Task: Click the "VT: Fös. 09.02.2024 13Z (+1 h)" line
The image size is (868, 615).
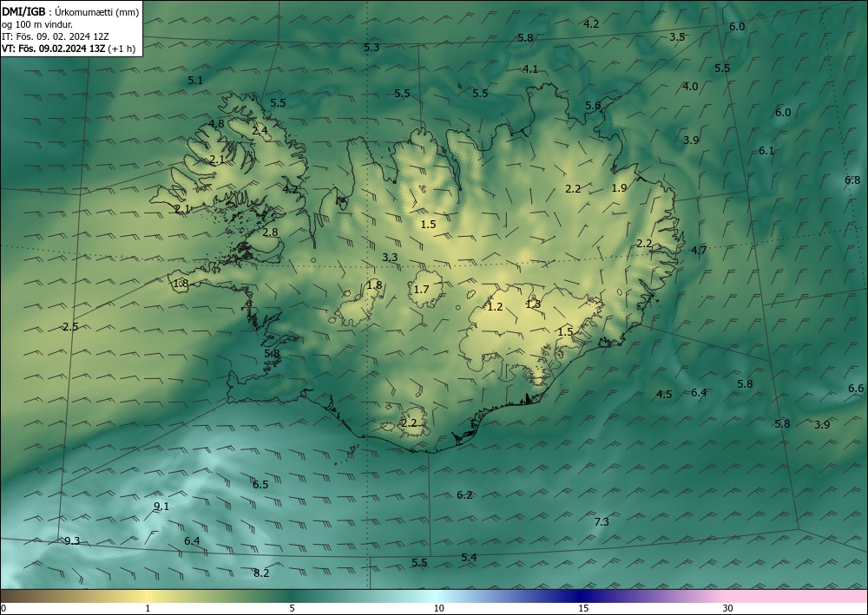Action: click(69, 49)
